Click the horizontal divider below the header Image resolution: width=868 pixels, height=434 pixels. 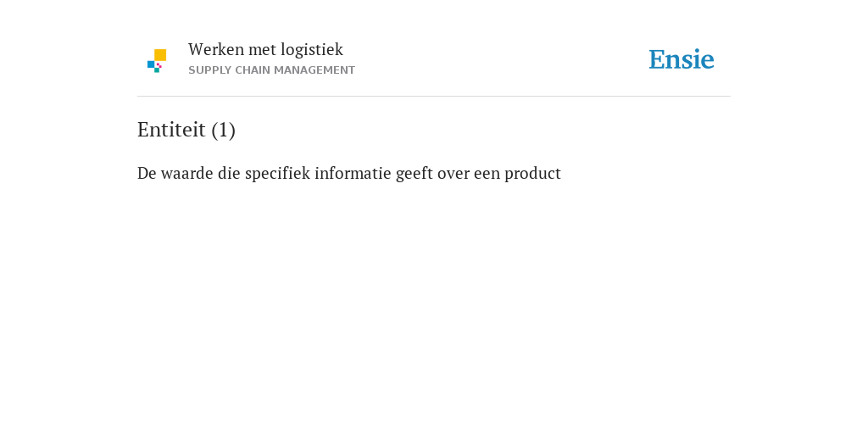pyautogui.click(x=434, y=97)
